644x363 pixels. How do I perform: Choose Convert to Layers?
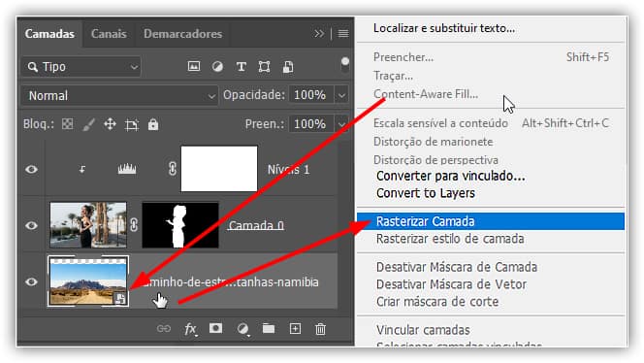click(426, 193)
